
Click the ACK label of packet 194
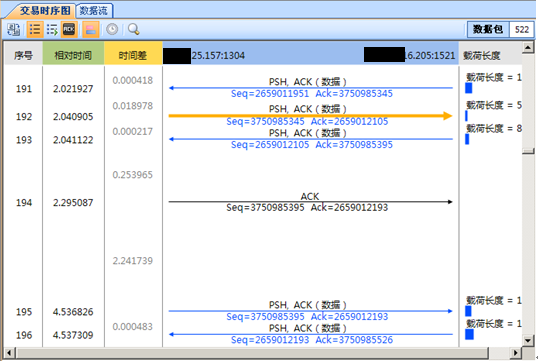pos(310,196)
